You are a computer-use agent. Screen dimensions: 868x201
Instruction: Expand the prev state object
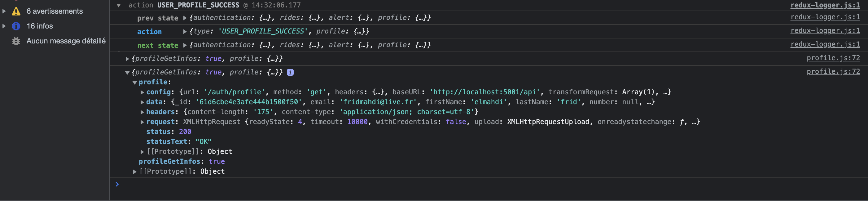click(x=185, y=18)
